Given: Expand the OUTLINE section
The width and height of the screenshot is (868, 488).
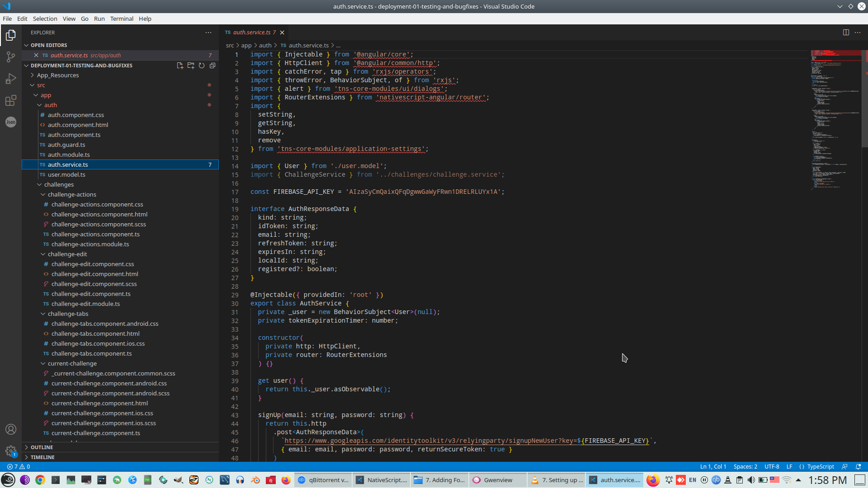Looking at the screenshot, I should [42, 447].
